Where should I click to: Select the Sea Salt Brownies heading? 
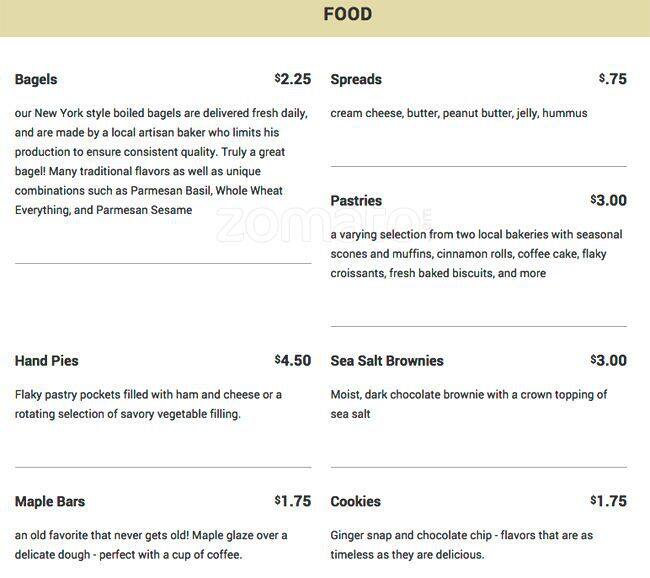click(x=387, y=361)
